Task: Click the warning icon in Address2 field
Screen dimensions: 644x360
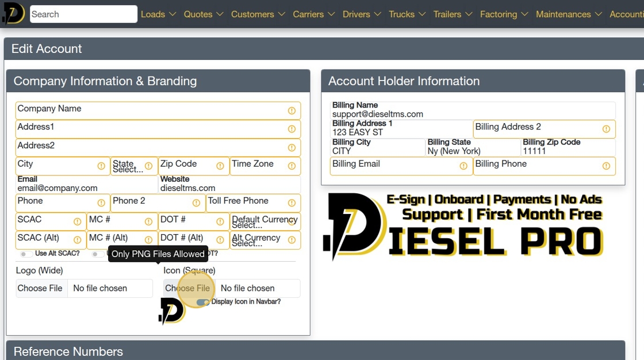Action: pos(292,148)
